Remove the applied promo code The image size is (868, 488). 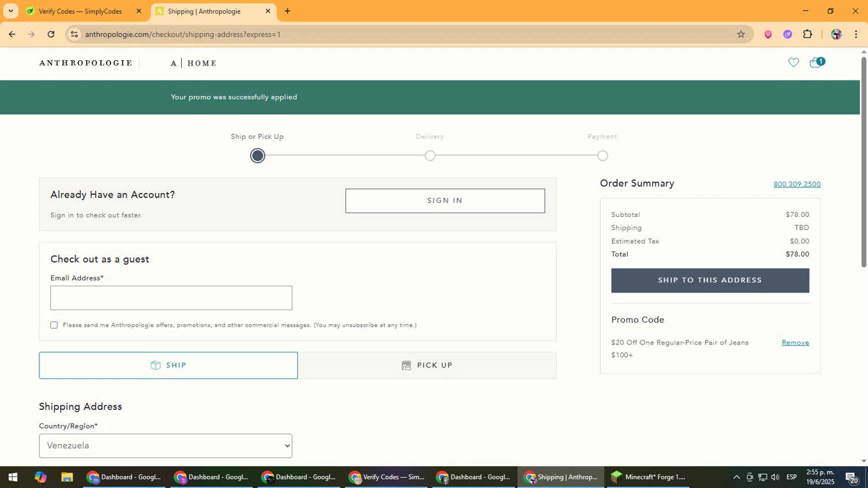(x=795, y=343)
